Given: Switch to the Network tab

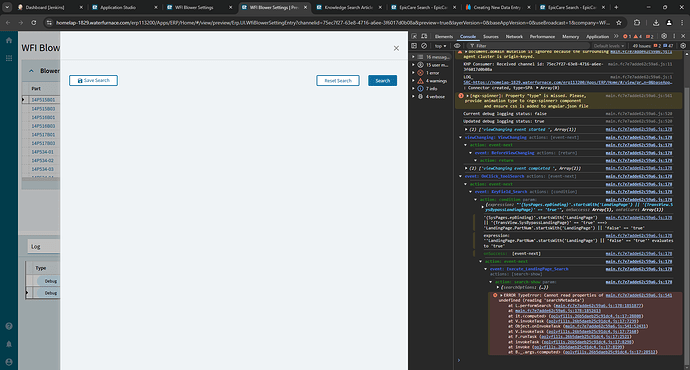Looking at the screenshot, I should (514, 37).
